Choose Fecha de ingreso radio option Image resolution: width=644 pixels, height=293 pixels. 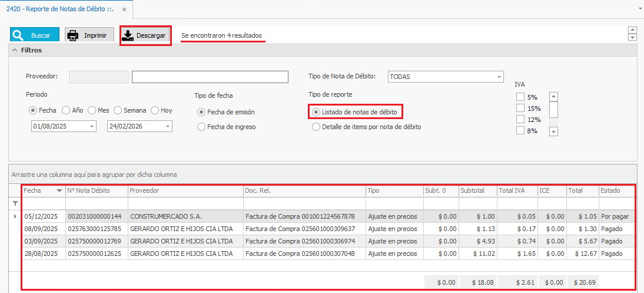point(201,127)
